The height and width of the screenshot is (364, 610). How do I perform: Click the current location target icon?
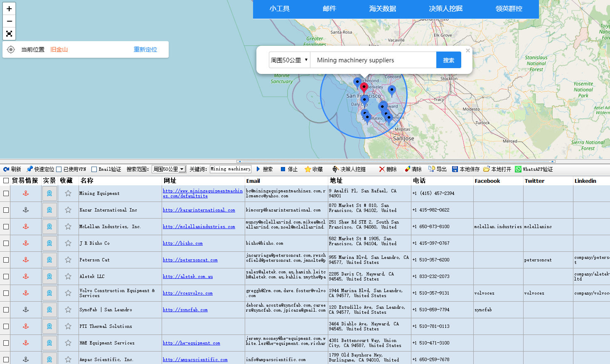pyautogui.click(x=11, y=49)
